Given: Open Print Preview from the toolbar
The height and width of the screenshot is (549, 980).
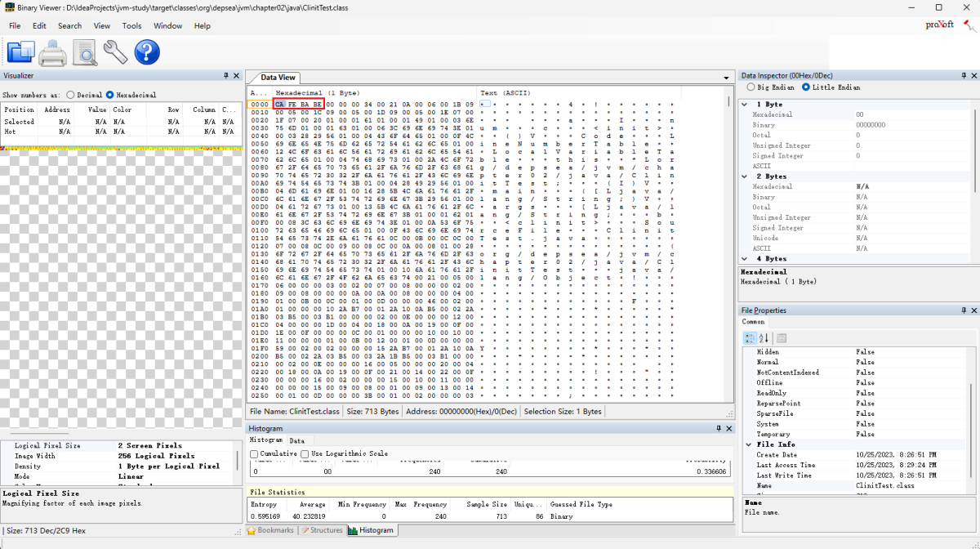Looking at the screenshot, I should pos(85,52).
